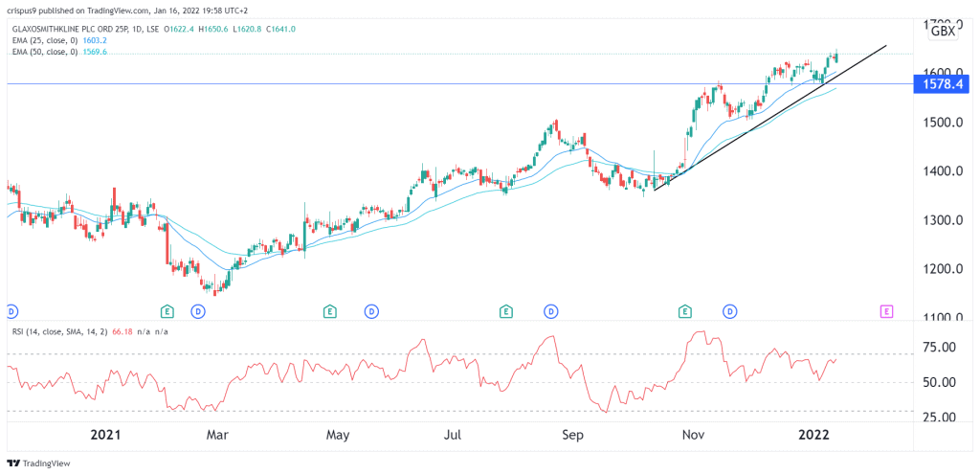This screenshot has width=980, height=475.
Task: Click the high value H1650.6
Action: pos(213,29)
